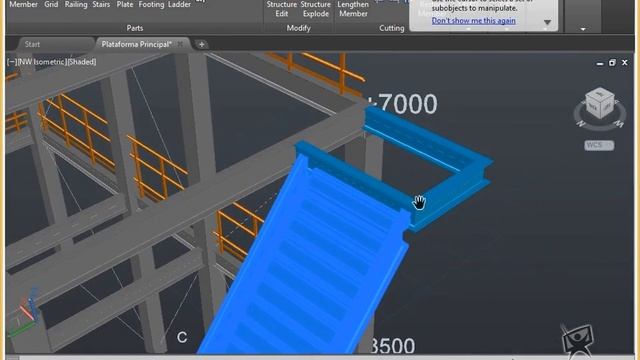Open the Shaded visual style menu

[82, 62]
